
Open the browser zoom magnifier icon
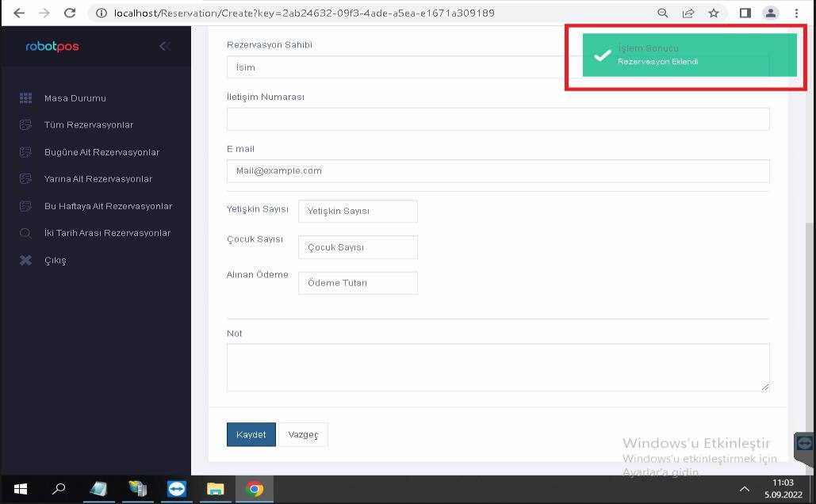tap(662, 13)
